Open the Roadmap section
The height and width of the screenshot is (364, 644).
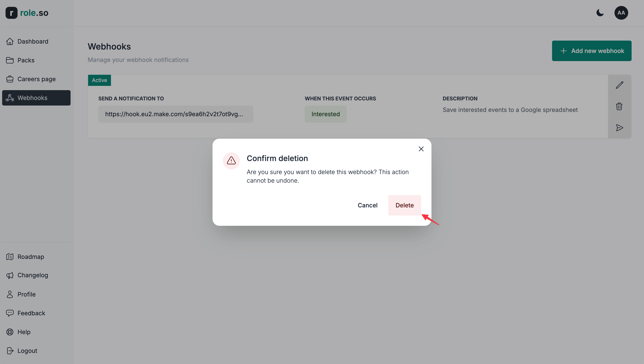click(x=31, y=257)
